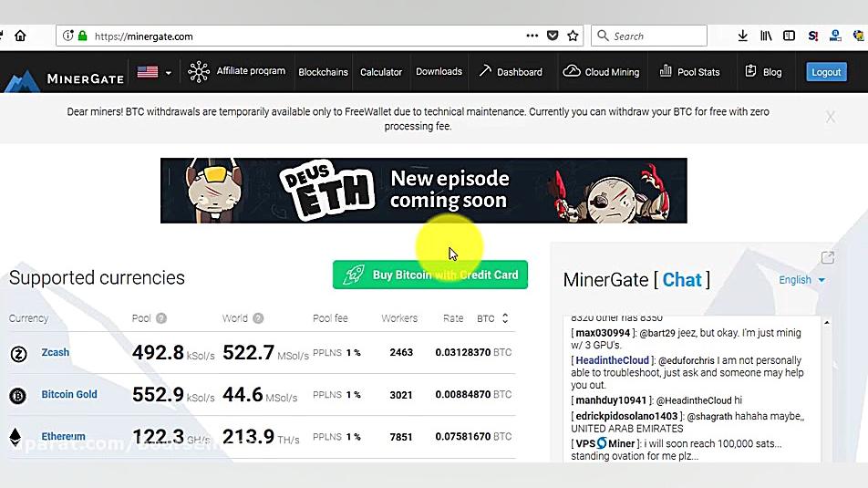Viewport: 868px width, 488px height.
Task: Open the Ethereum currency link
Action: [63, 437]
